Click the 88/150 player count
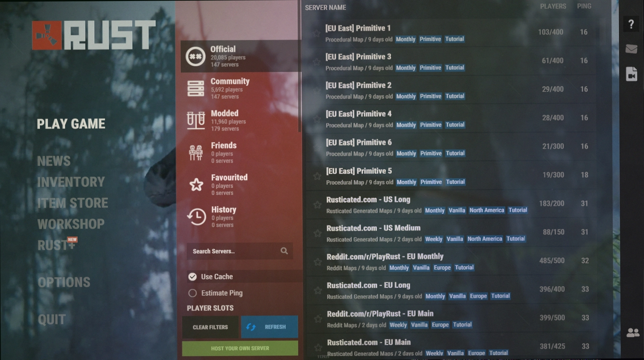 tap(553, 232)
